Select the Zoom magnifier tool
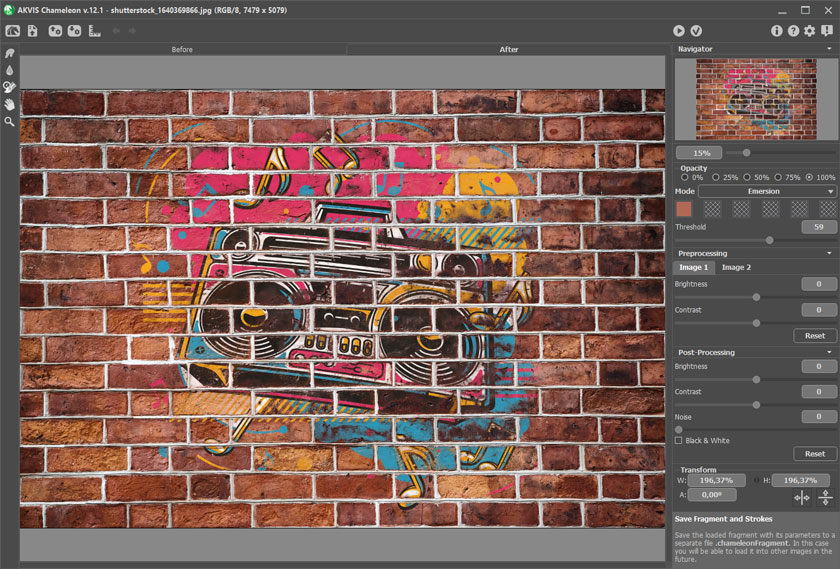 point(10,122)
